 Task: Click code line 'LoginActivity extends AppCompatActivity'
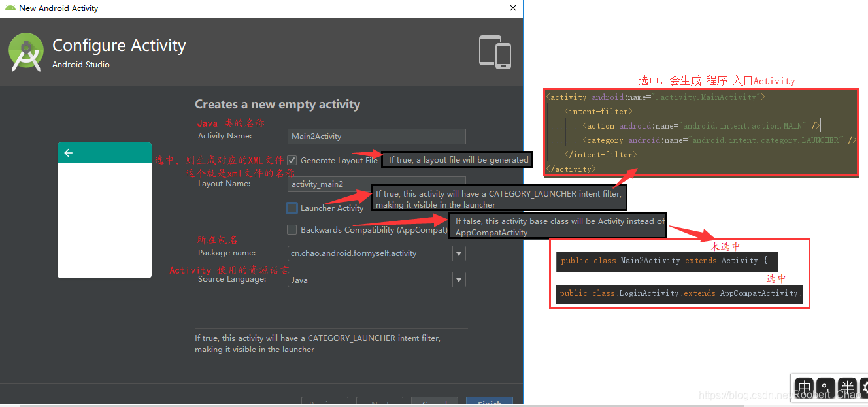coord(679,293)
